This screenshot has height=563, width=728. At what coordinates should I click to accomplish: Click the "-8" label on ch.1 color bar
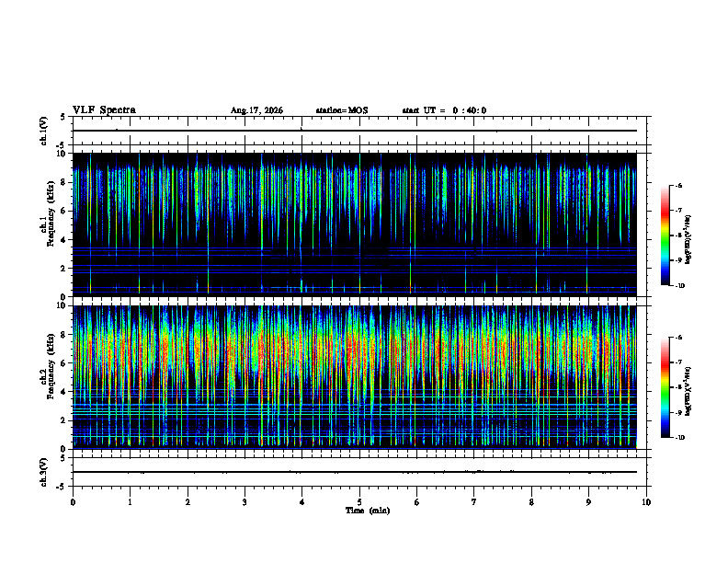[x=678, y=236]
